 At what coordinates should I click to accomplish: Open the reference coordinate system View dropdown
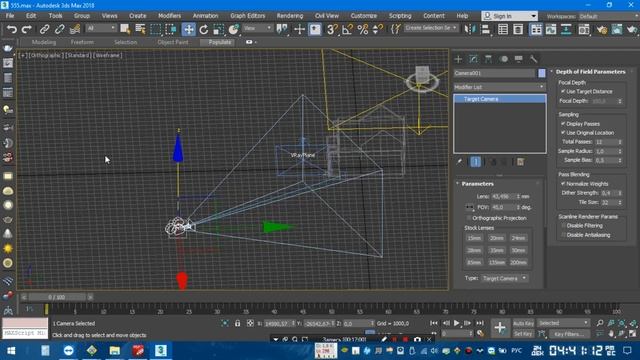point(258,28)
